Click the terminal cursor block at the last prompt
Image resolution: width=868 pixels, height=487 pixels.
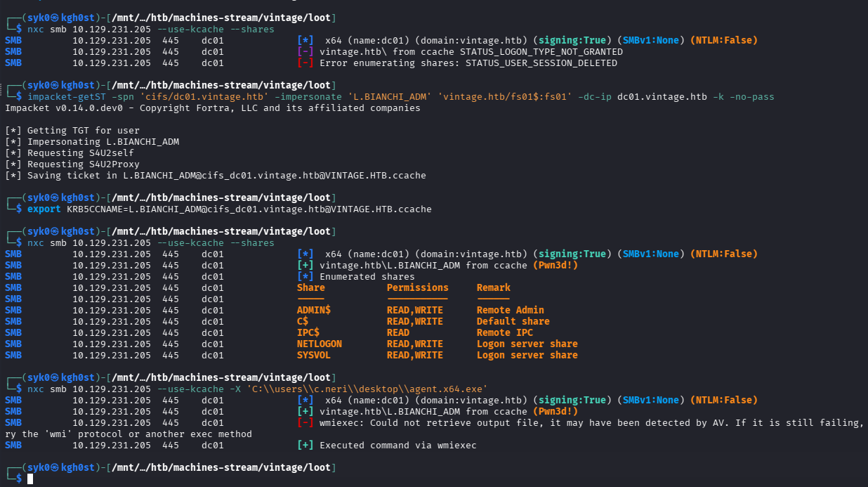coord(30,479)
